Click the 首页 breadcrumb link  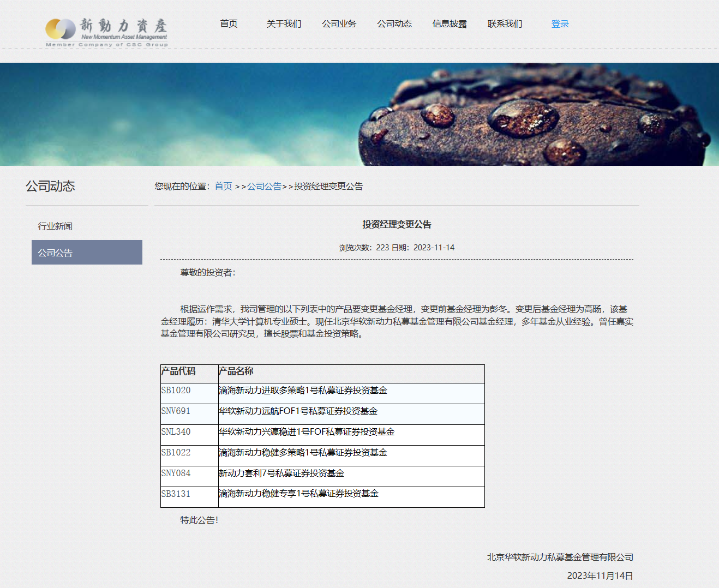[223, 187]
